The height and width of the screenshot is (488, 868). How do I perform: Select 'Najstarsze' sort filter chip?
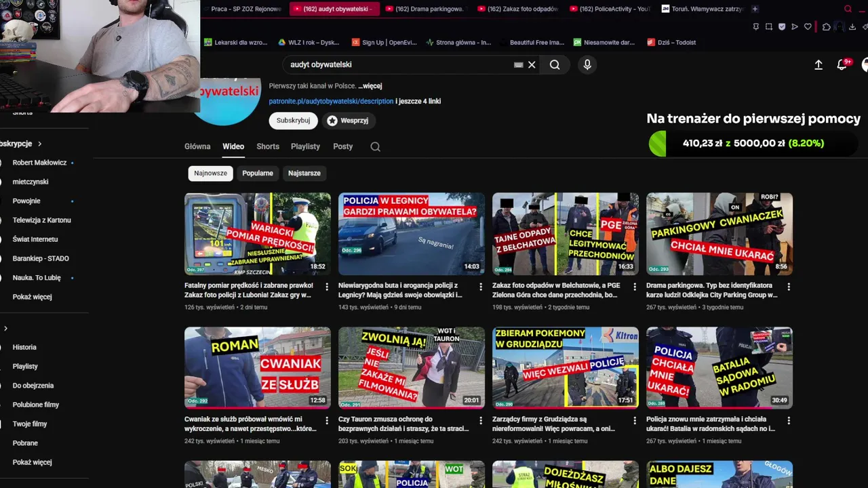[x=304, y=173]
